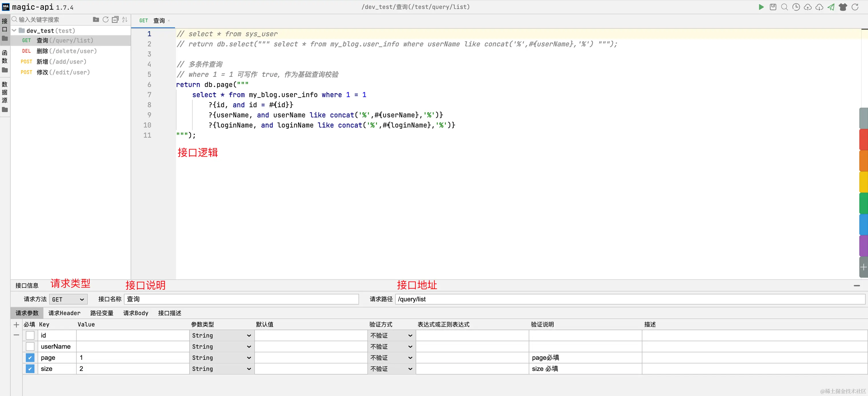
Task: Open the 接口 sidebar panel
Action: (5, 29)
